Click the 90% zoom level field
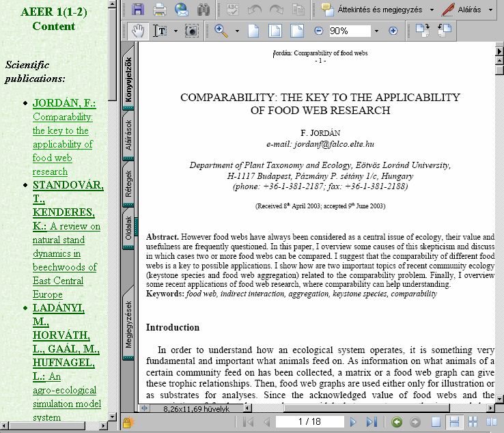This screenshot has width=504, height=433. point(350,31)
